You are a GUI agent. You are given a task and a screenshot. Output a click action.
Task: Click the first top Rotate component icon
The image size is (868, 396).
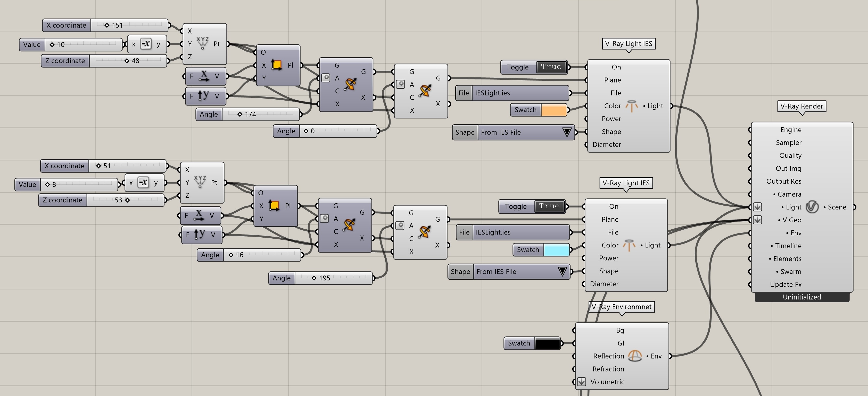350,84
